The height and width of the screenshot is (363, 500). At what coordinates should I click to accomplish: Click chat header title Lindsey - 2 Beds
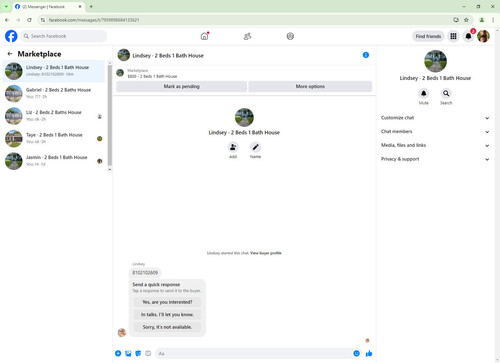pyautogui.click(x=168, y=56)
